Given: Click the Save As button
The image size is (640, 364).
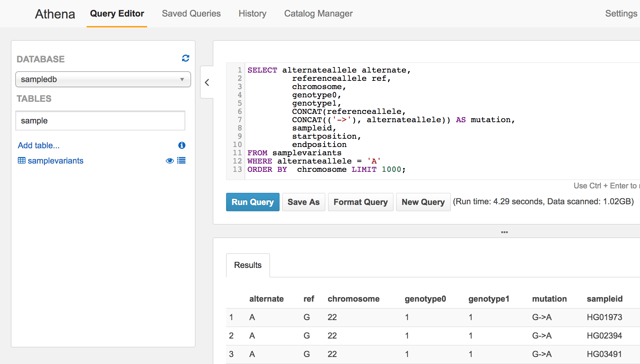Looking at the screenshot, I should [x=303, y=202].
